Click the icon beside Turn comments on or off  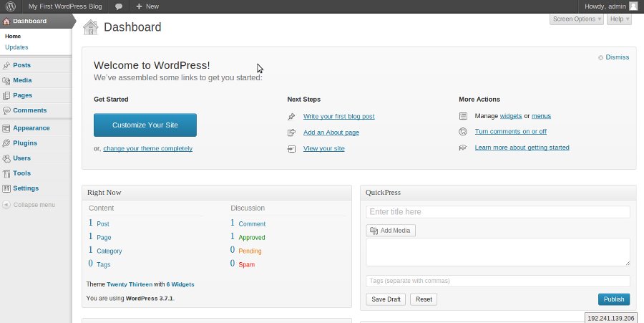point(463,132)
